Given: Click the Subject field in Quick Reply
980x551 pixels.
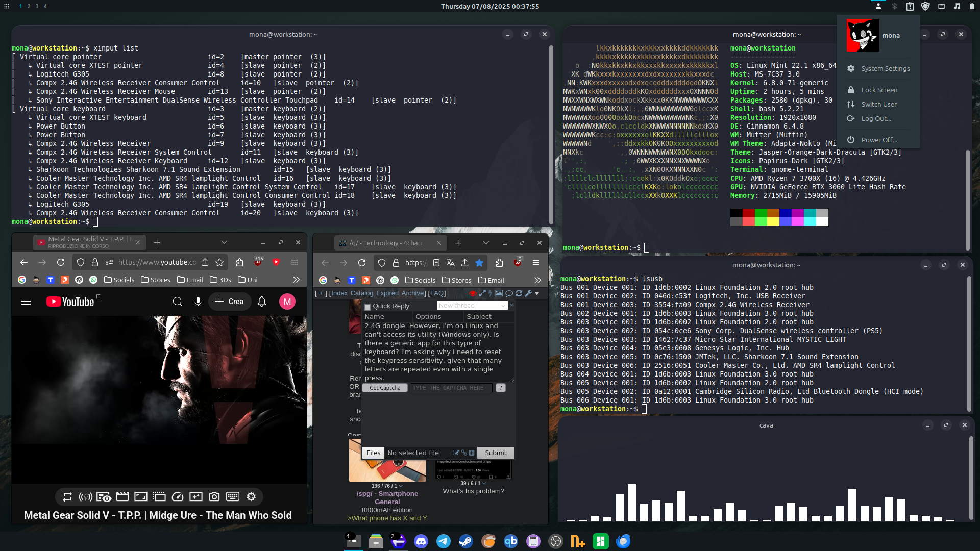Looking at the screenshot, I should pos(489,317).
